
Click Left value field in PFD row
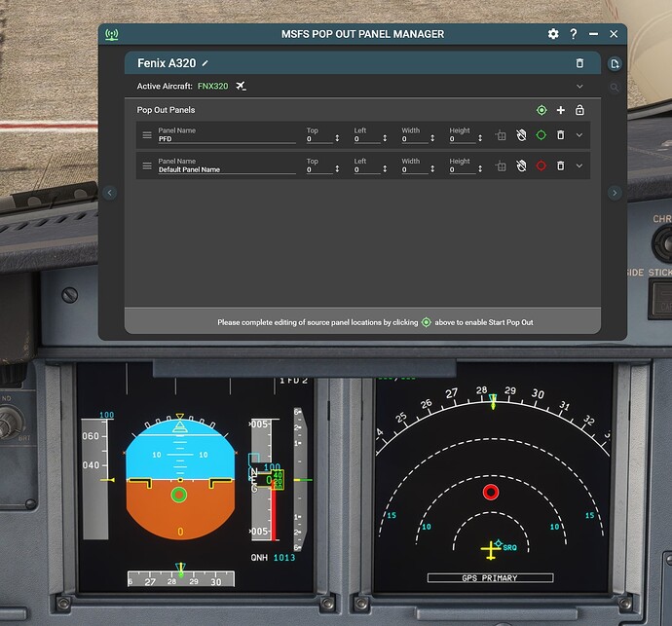coord(367,139)
